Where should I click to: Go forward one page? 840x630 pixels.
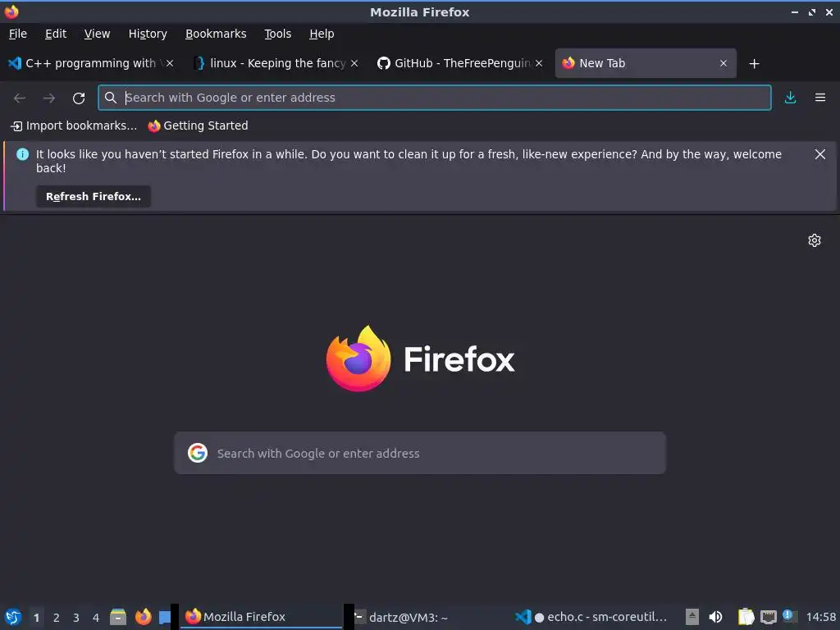(48, 98)
